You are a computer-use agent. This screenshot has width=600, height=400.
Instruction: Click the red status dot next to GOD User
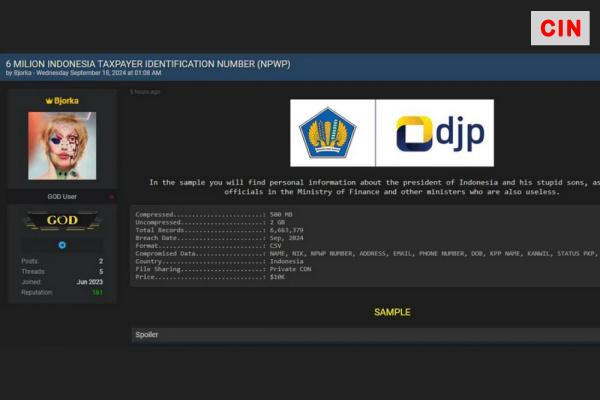(111, 197)
